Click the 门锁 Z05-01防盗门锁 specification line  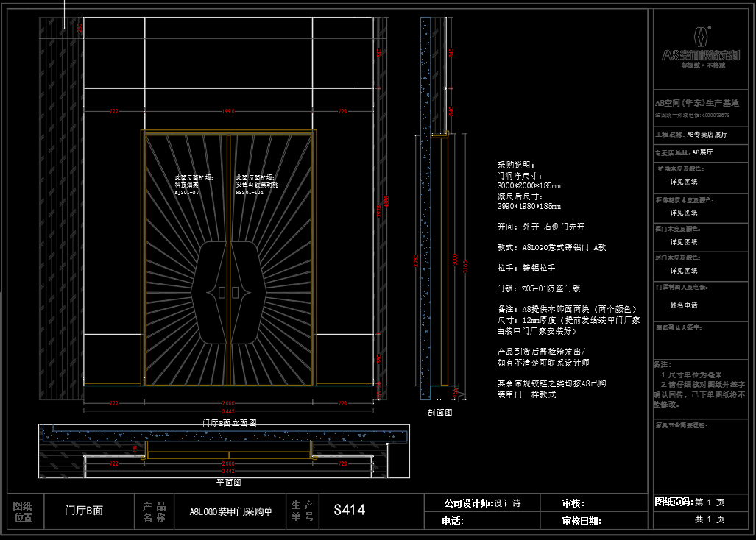point(539,288)
